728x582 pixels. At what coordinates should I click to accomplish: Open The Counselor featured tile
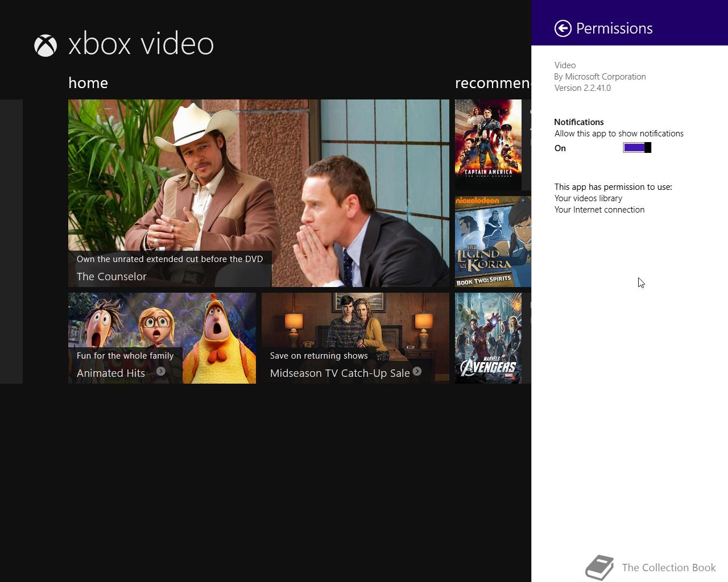click(259, 193)
